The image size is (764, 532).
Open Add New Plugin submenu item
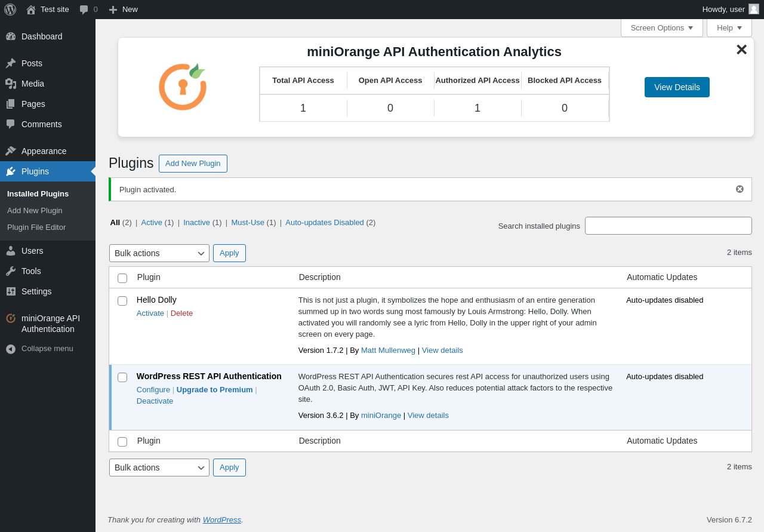click(x=35, y=211)
